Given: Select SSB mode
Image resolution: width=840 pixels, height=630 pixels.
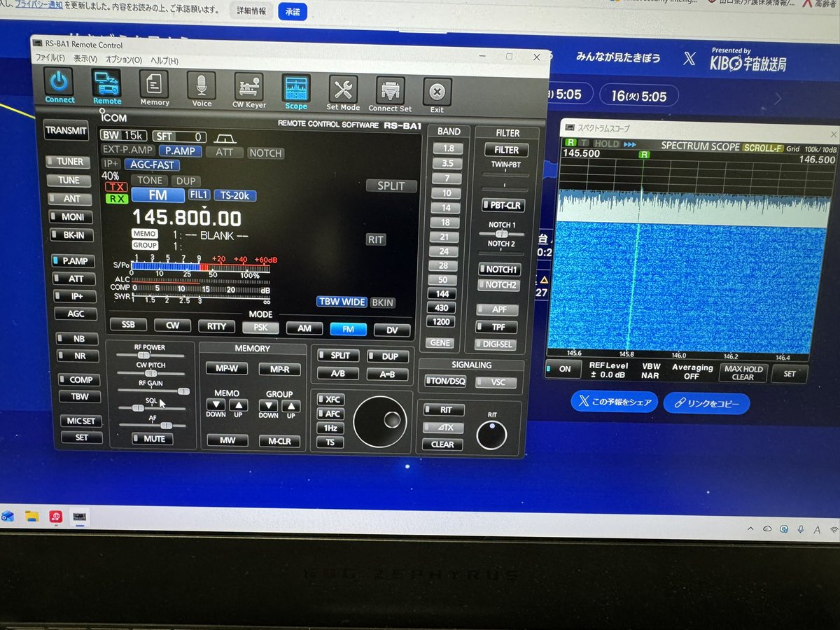Looking at the screenshot, I should click(128, 325).
